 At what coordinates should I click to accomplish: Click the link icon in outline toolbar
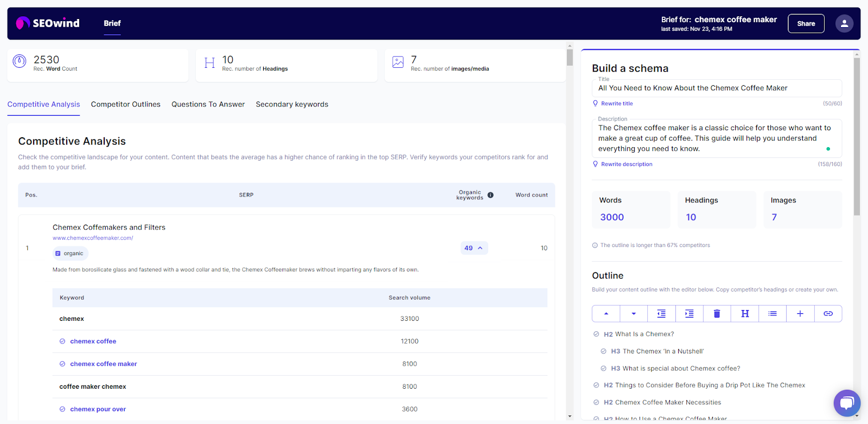[x=828, y=314]
